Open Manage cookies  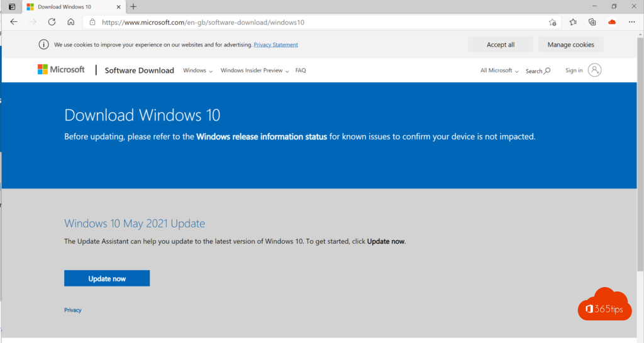[570, 45]
